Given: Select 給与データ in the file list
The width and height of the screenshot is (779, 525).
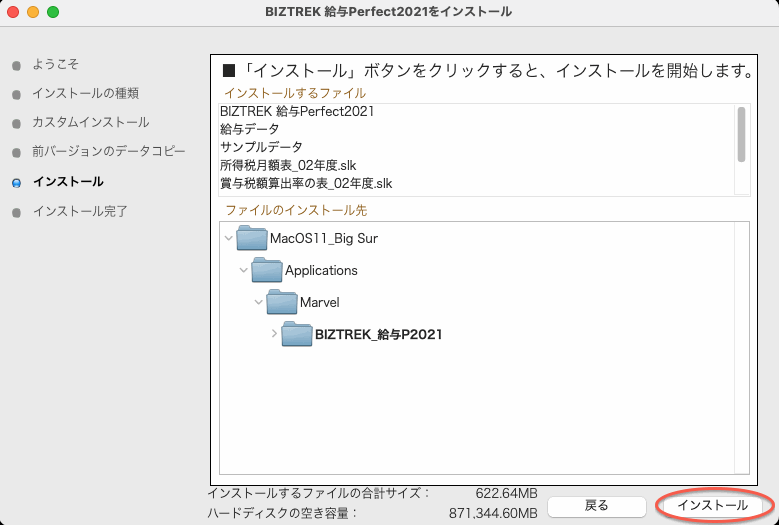Looking at the screenshot, I should tap(250, 129).
